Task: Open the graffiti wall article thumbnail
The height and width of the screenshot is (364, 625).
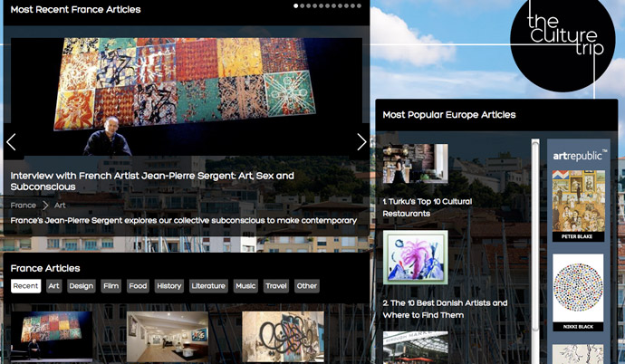Action: (283, 337)
